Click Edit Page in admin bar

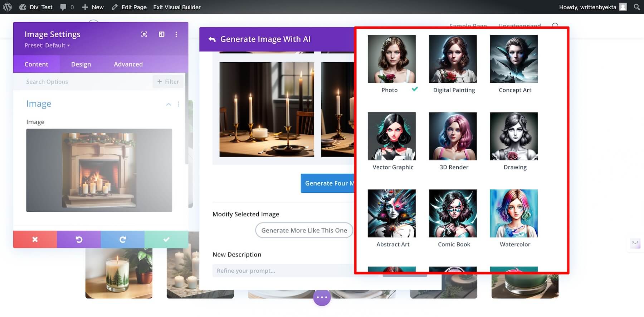(x=129, y=7)
